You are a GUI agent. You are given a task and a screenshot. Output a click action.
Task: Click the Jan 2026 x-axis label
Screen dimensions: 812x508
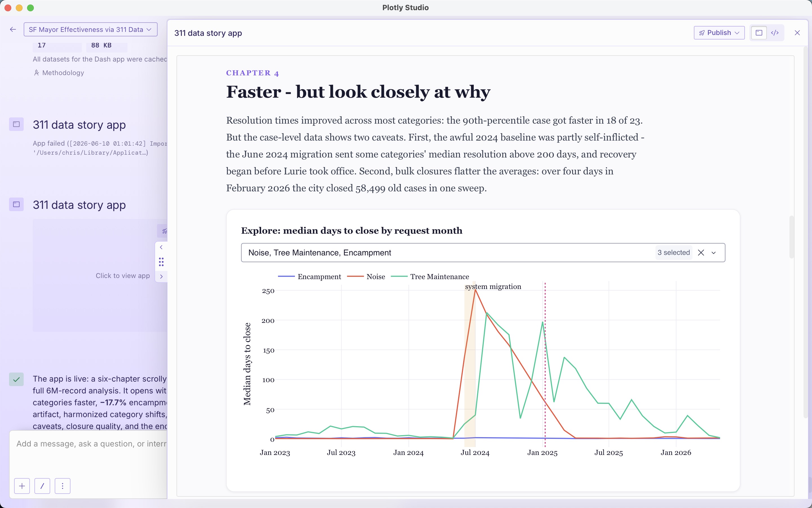pos(676,453)
